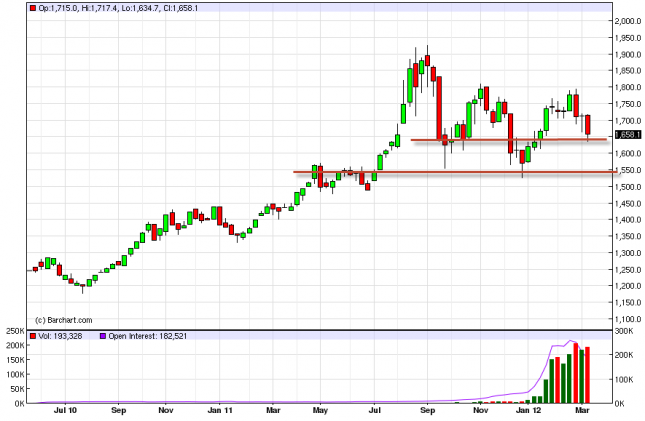Click the 1,950.0 price axis label
The image size is (645, 421).
tap(628, 38)
